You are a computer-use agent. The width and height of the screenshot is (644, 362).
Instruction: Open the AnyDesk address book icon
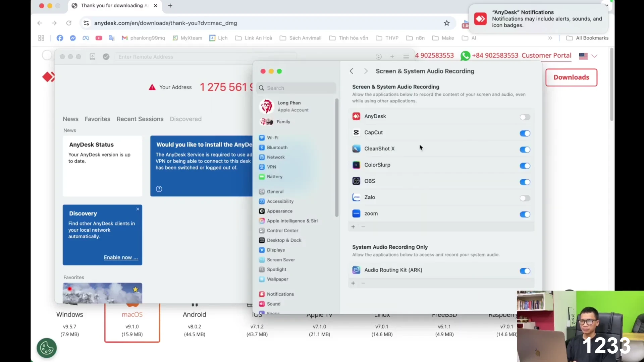(93, 57)
